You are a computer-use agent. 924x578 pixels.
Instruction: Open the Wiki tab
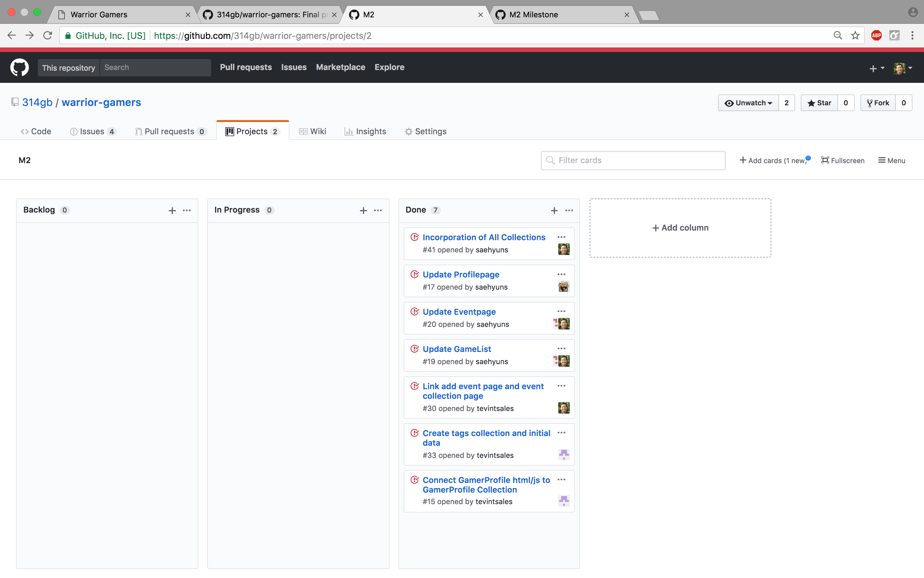point(312,131)
